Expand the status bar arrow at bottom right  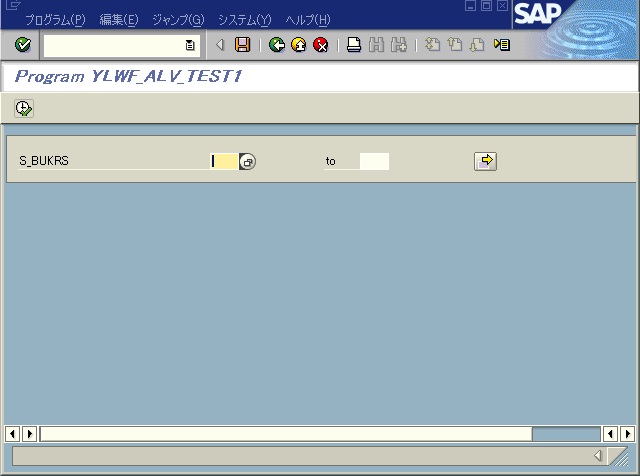[598, 456]
